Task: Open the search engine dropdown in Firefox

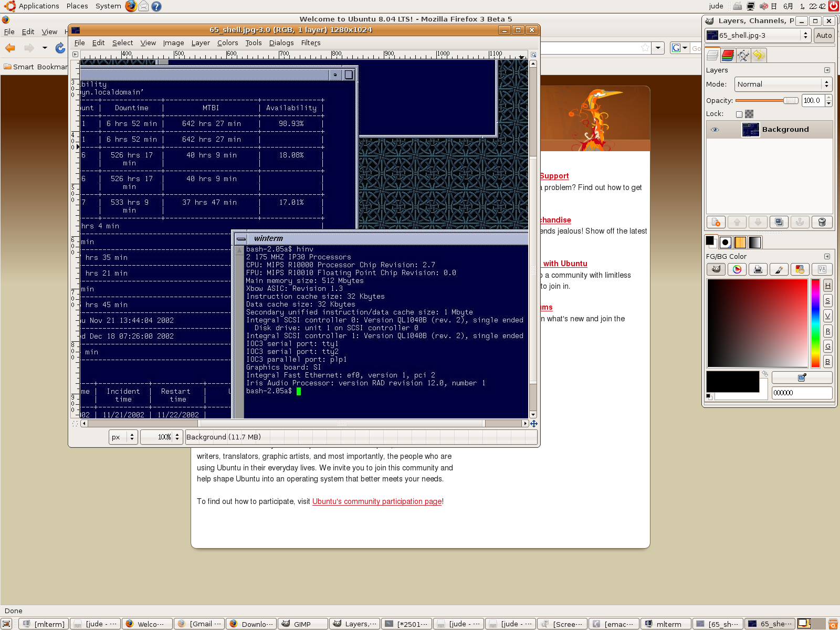Action: click(680, 48)
